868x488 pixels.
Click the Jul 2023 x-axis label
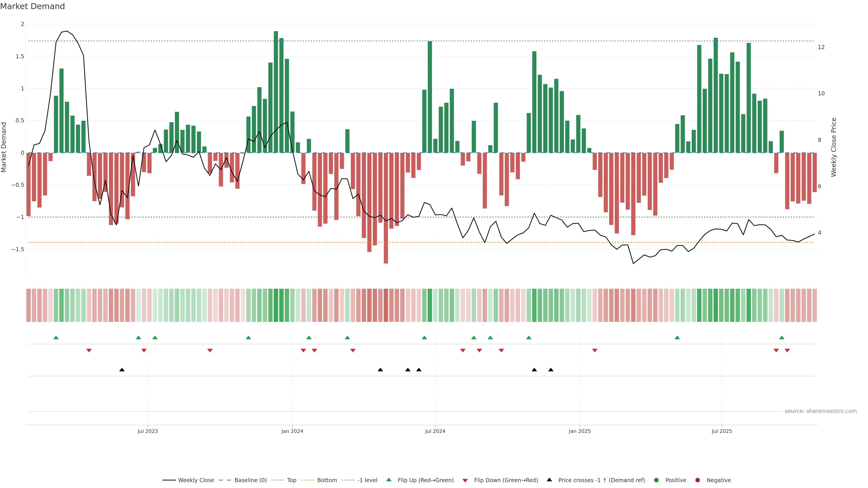[148, 431]
